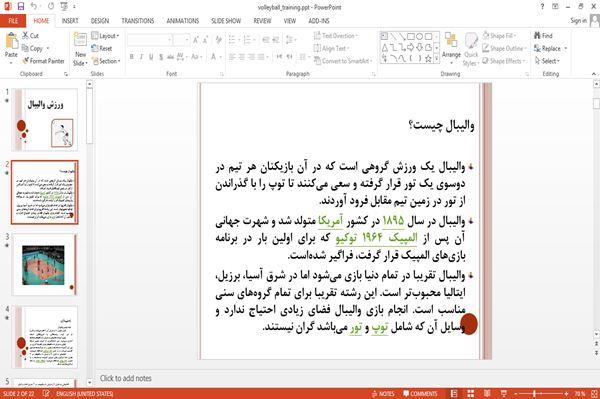Switch to the DESIGN tab
The image size is (600, 399).
[100, 21]
